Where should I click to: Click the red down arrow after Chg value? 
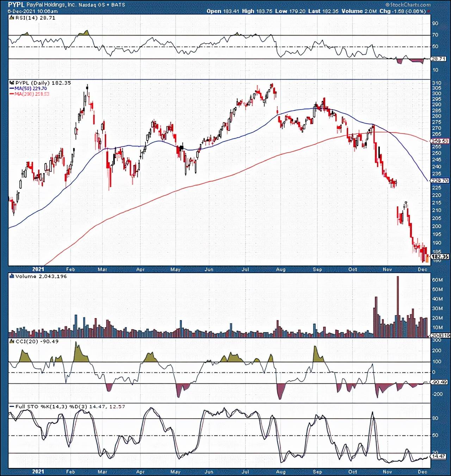pos(429,11)
